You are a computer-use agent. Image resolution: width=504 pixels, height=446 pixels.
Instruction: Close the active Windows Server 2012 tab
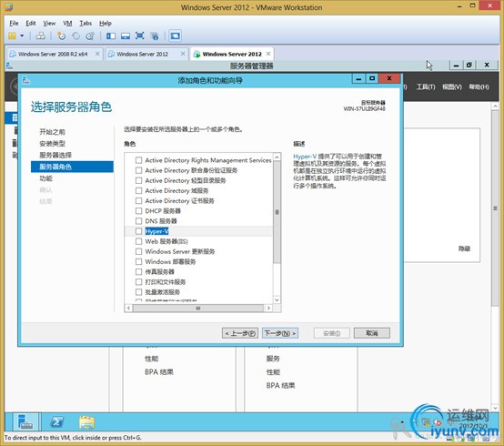point(268,54)
